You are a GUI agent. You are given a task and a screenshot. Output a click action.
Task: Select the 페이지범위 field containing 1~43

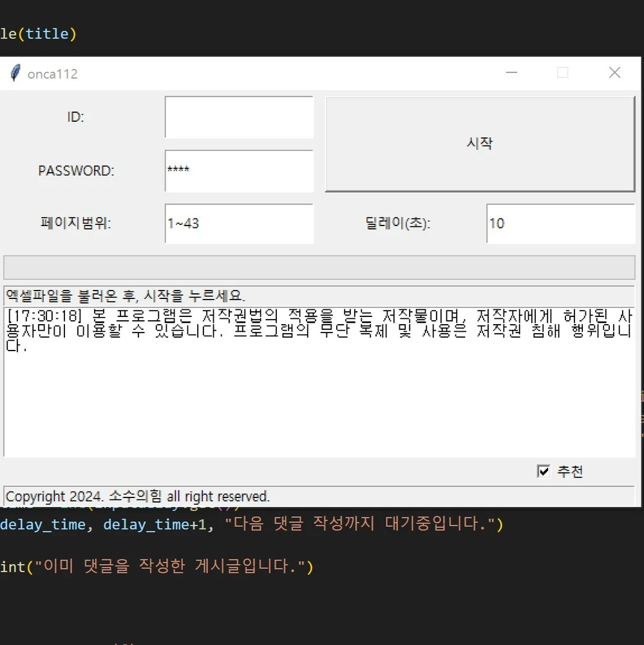pyautogui.click(x=239, y=224)
